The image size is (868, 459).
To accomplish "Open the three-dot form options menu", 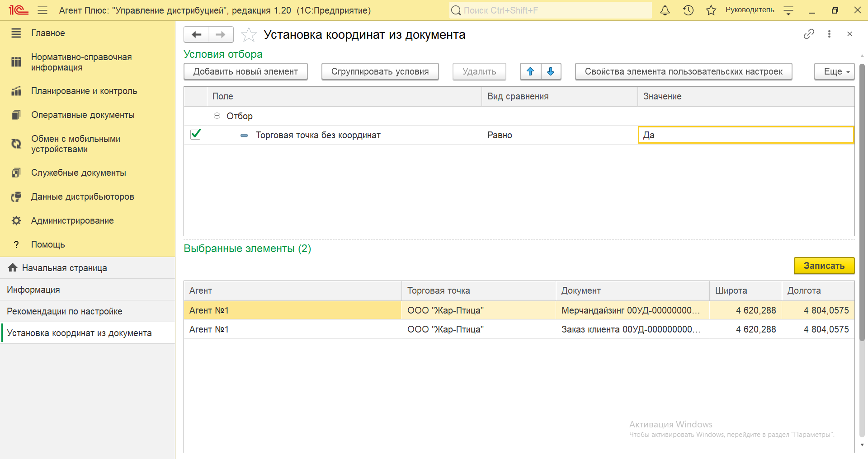I will point(829,34).
